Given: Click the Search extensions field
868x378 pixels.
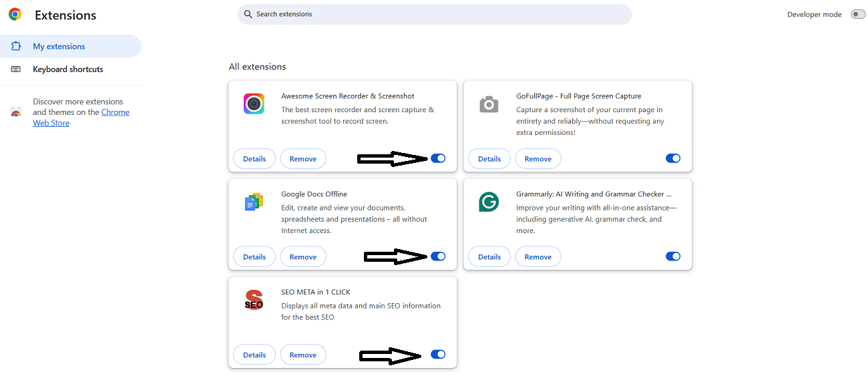Looking at the screenshot, I should coord(435,14).
